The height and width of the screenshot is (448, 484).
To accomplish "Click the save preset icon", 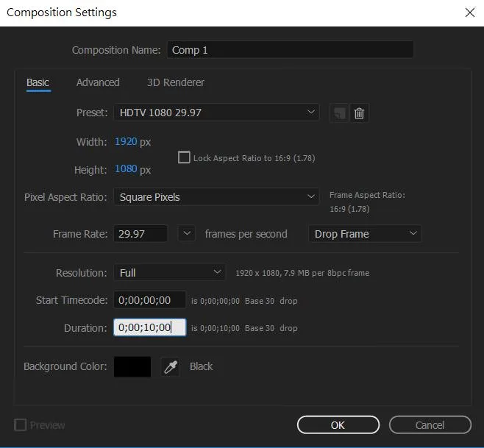I will point(339,113).
